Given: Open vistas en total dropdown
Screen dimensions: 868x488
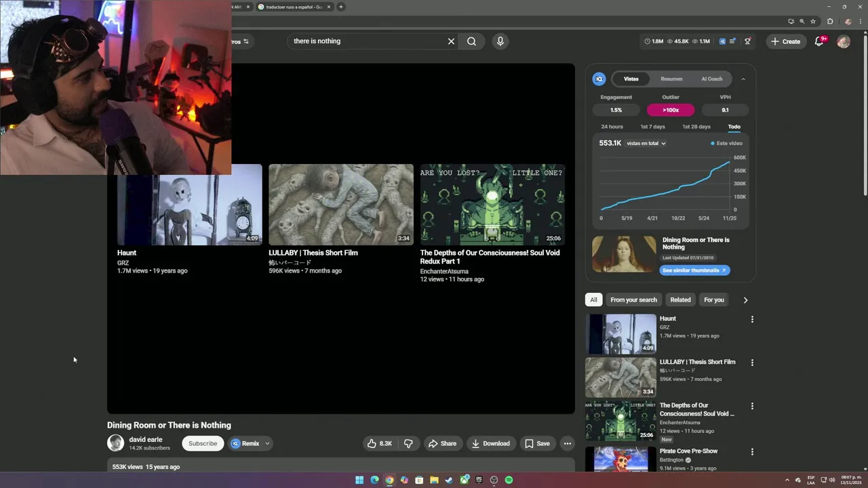Looking at the screenshot, I should click(646, 144).
